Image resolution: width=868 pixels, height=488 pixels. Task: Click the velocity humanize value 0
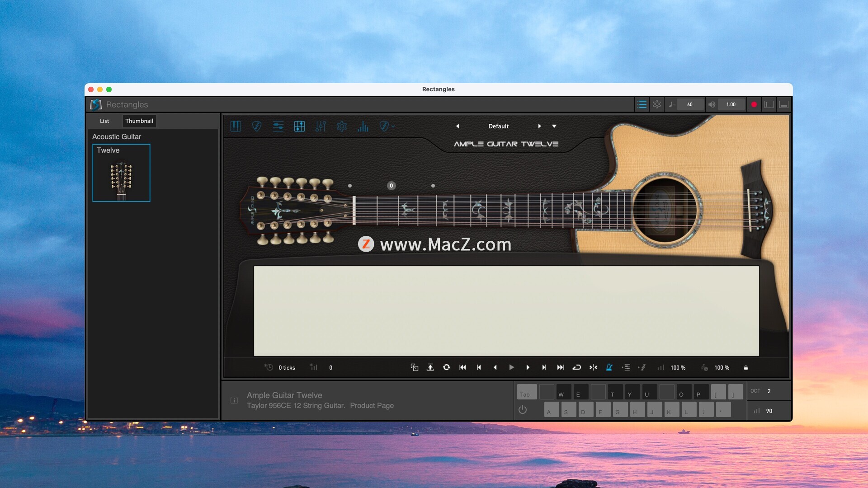click(331, 368)
